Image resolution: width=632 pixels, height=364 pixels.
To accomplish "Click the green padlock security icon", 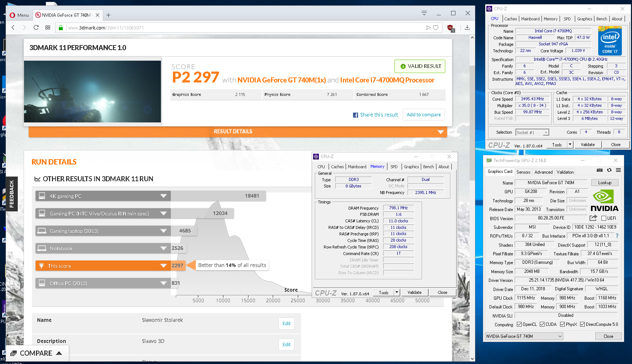I will pos(61,28).
